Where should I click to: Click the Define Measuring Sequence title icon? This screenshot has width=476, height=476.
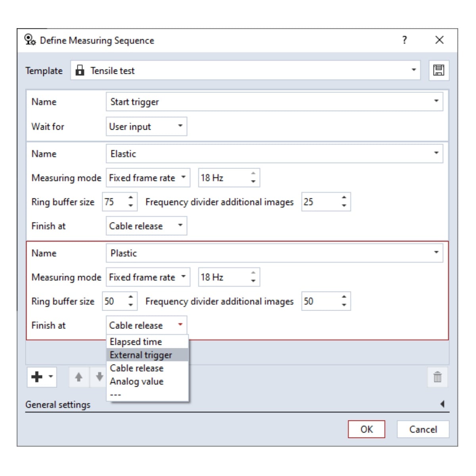click(x=30, y=40)
